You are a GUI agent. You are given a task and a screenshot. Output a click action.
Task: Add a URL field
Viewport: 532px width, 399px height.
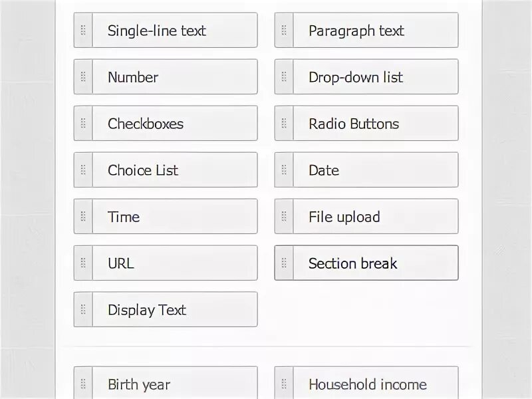(x=174, y=263)
